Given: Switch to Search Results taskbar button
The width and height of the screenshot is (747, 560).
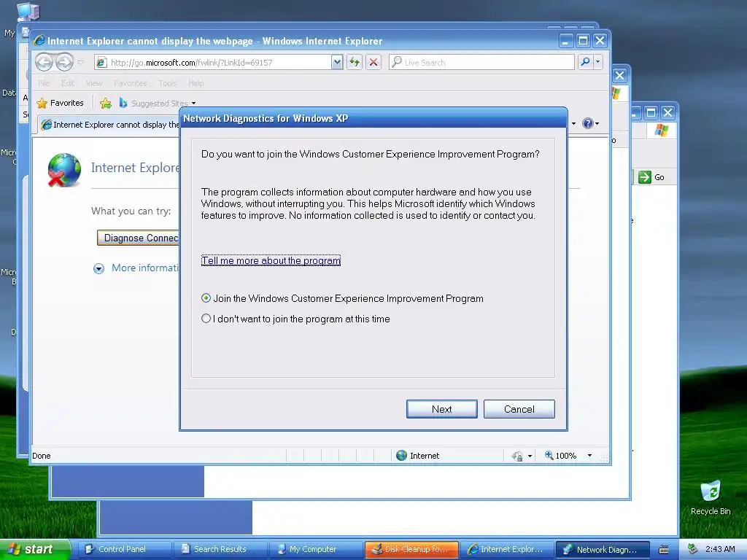Looking at the screenshot, I should 220,549.
